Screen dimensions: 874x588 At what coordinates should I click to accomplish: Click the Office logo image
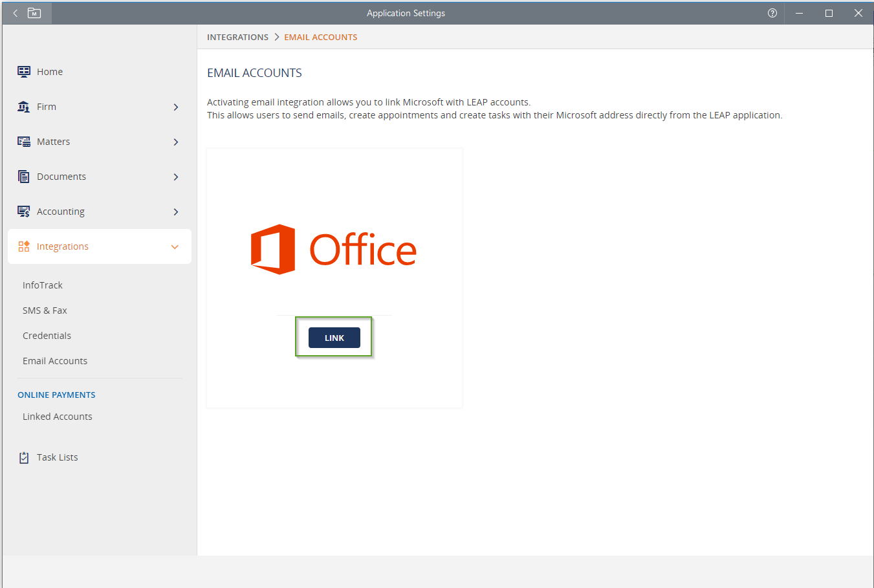point(334,250)
